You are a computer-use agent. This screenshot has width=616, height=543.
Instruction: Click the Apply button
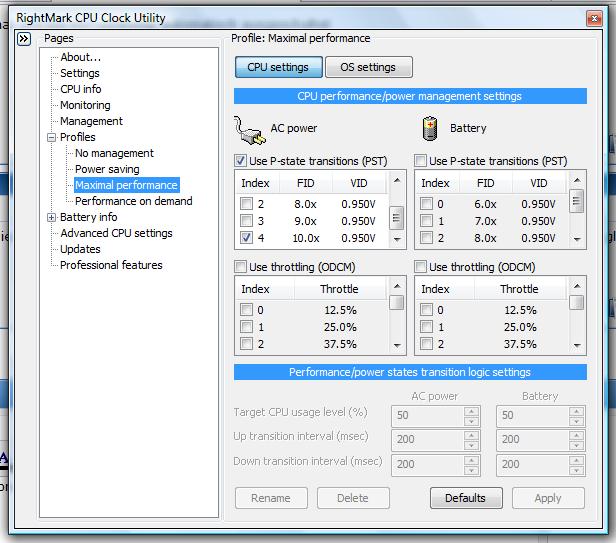tap(548, 498)
